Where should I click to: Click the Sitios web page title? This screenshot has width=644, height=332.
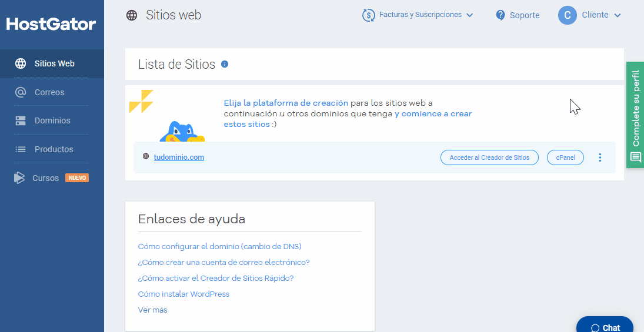point(173,16)
